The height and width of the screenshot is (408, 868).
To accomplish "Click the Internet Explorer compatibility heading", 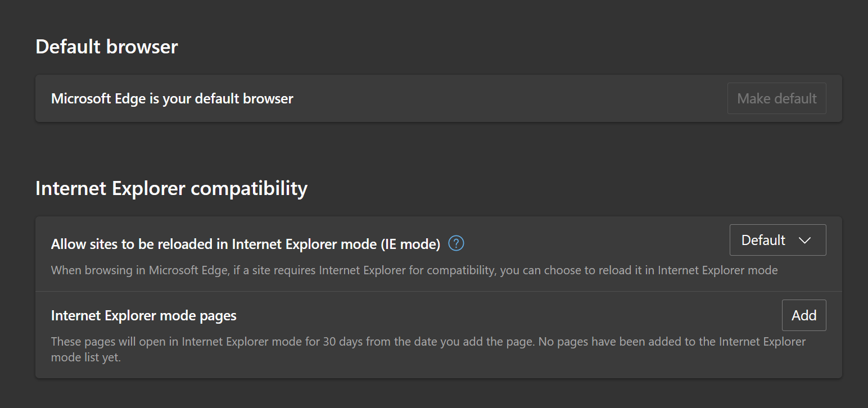I will coord(171,188).
